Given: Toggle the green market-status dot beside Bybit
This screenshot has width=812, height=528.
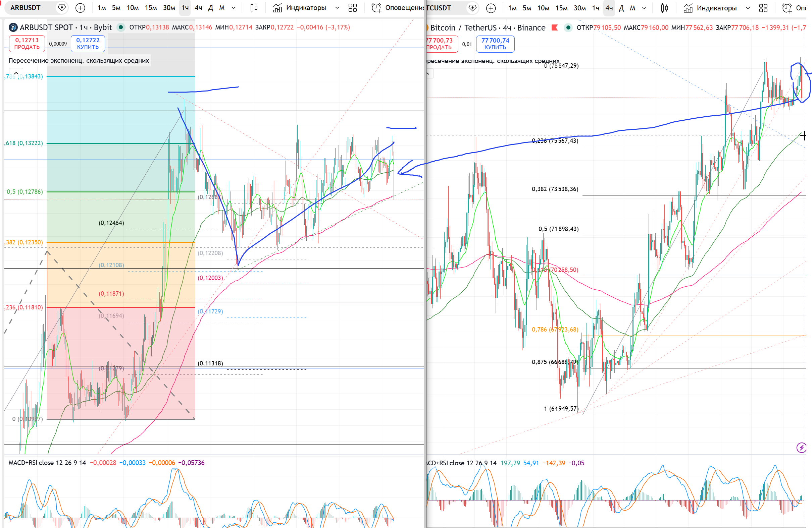Looking at the screenshot, I should point(121,27).
